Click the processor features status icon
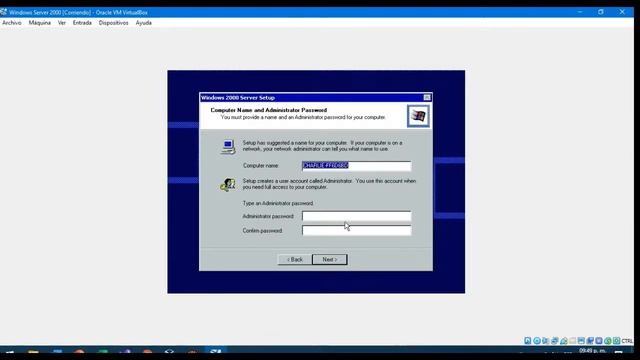The width and height of the screenshot is (640, 360). [x=599, y=340]
